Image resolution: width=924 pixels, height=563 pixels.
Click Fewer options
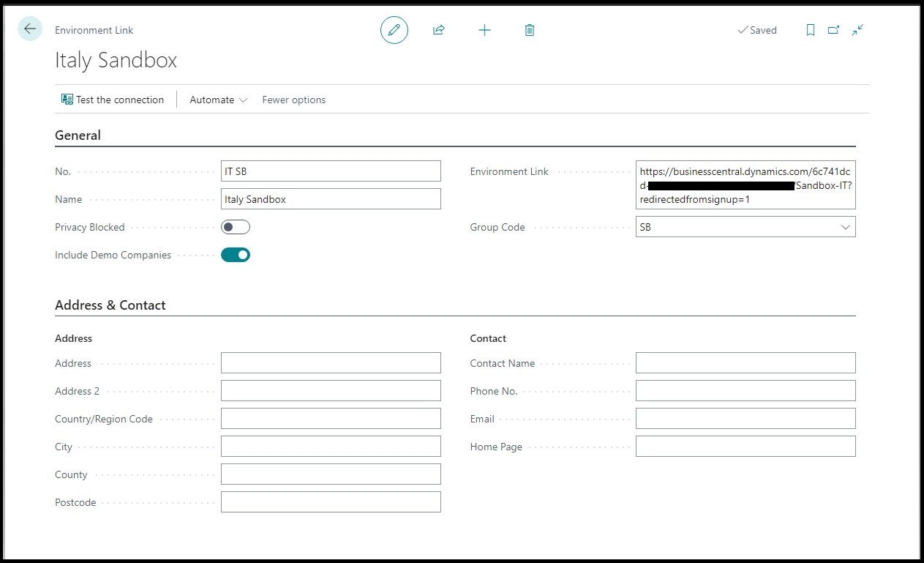click(x=293, y=100)
